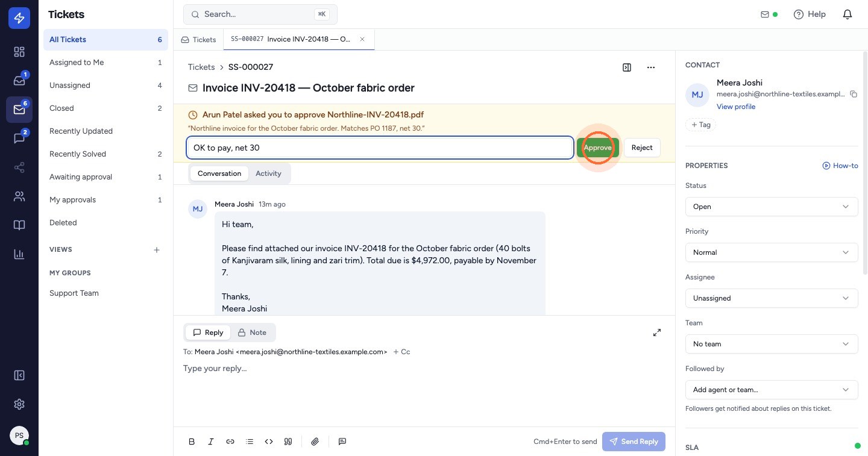Expand the reply editor to full size
868x456 pixels.
coord(657,333)
